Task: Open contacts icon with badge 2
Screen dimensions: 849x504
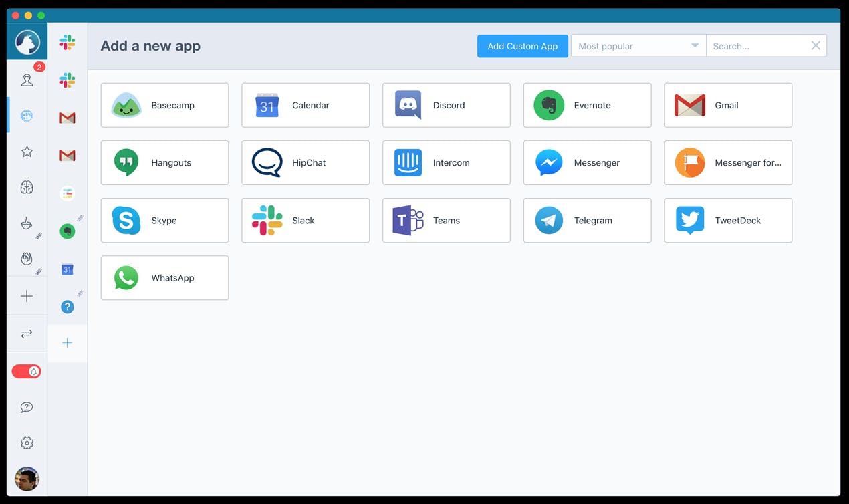Action: pos(27,80)
